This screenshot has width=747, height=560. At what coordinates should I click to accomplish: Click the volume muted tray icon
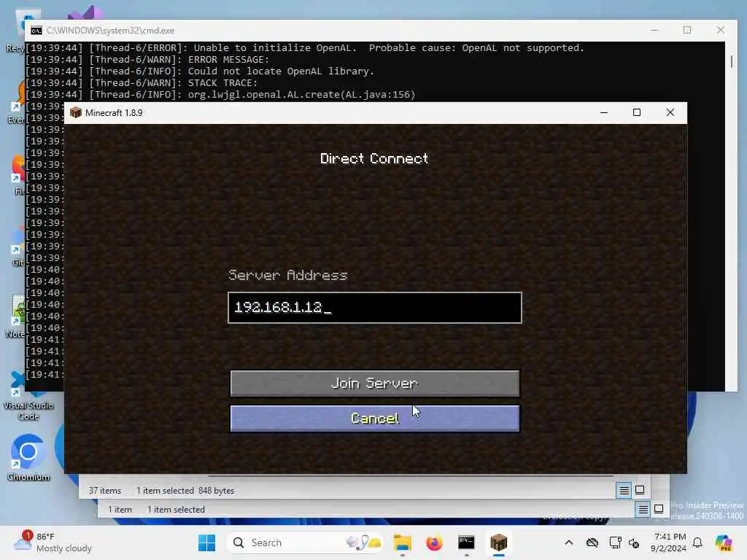point(634,542)
